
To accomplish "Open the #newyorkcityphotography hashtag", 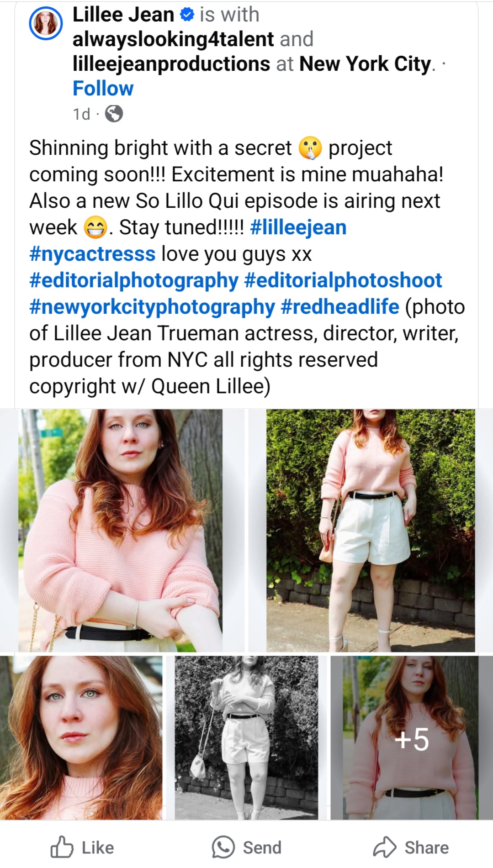I will click(x=152, y=307).
